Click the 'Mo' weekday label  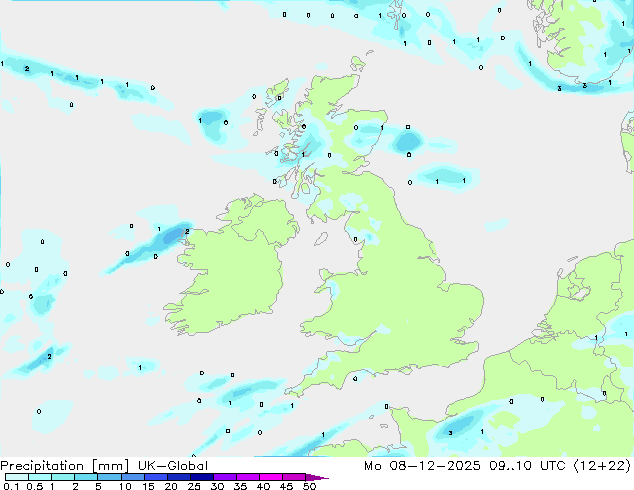click(x=372, y=466)
